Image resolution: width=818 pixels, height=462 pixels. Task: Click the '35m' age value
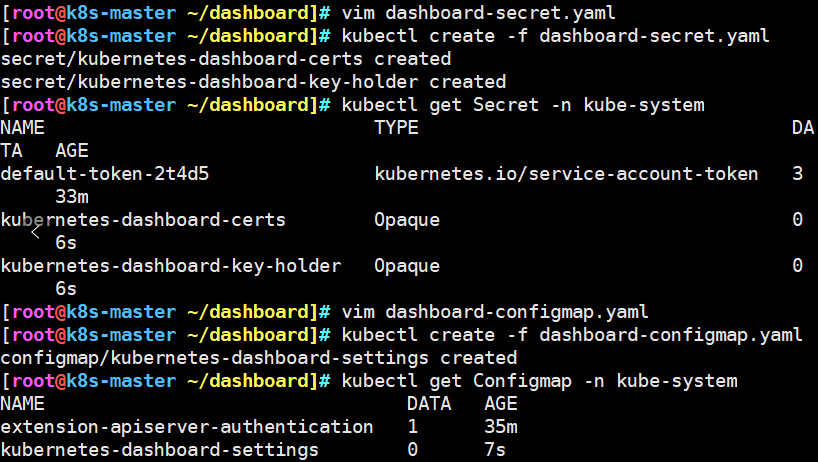(501, 427)
